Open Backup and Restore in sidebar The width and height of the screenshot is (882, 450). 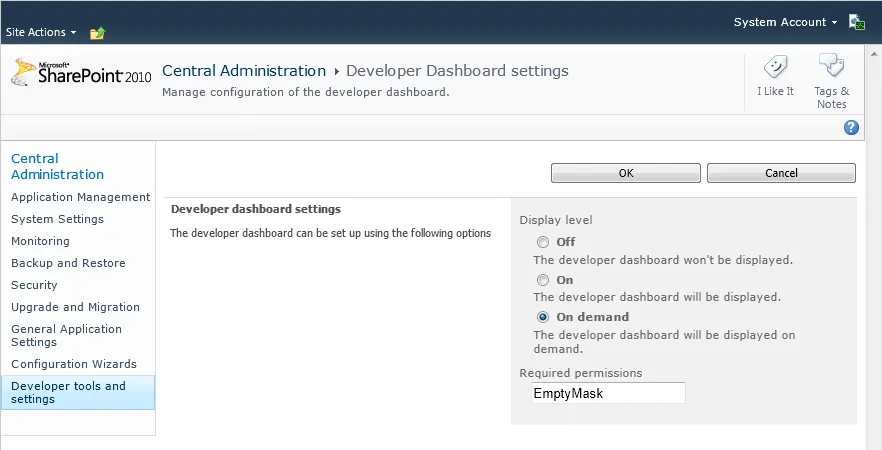point(68,263)
